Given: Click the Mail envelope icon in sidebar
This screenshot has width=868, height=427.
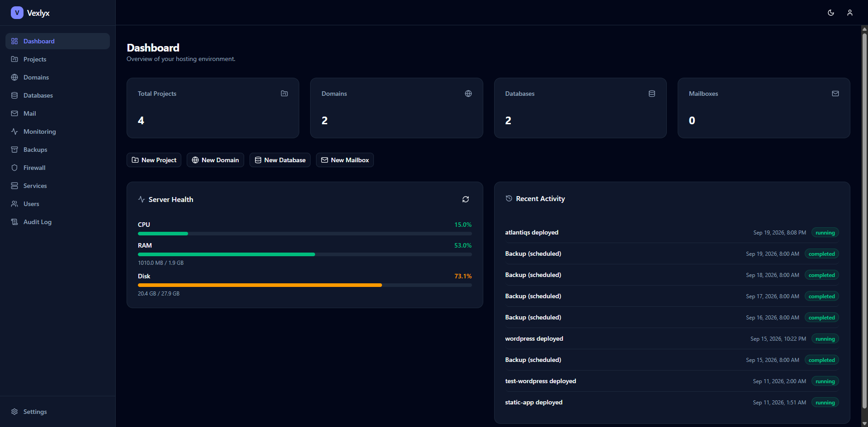Looking at the screenshot, I should pyautogui.click(x=14, y=113).
